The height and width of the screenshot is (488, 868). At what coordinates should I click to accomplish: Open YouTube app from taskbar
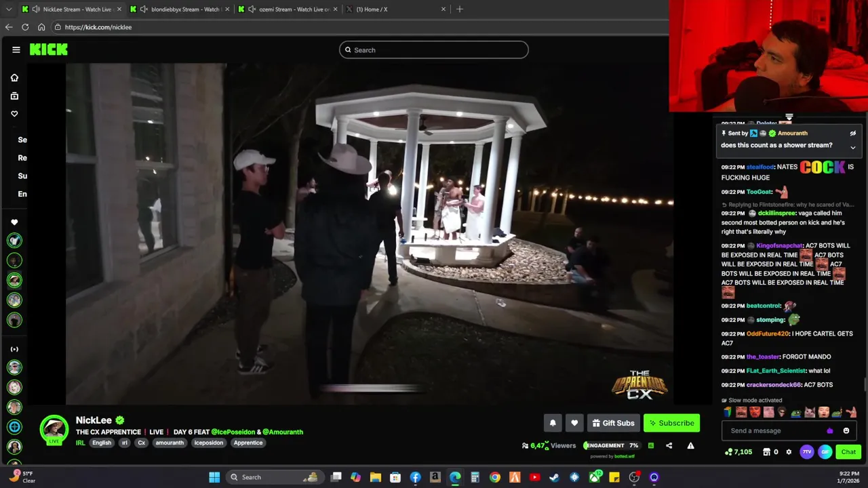(534, 477)
